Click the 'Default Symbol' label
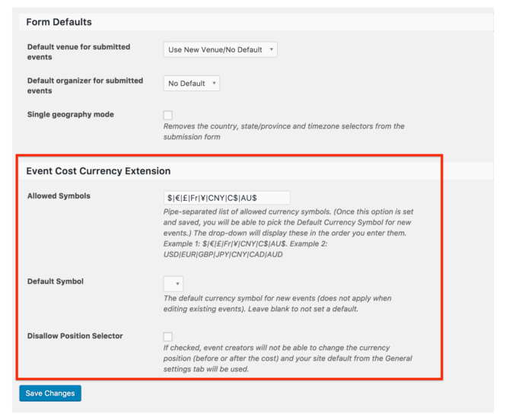Viewport: 506px width, 420px height. (55, 282)
